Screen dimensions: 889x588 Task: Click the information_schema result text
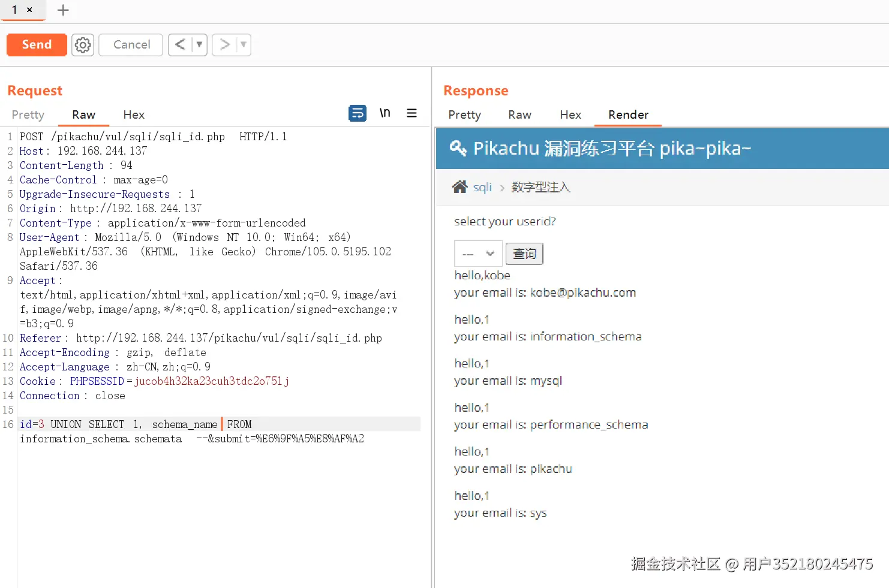586,336
